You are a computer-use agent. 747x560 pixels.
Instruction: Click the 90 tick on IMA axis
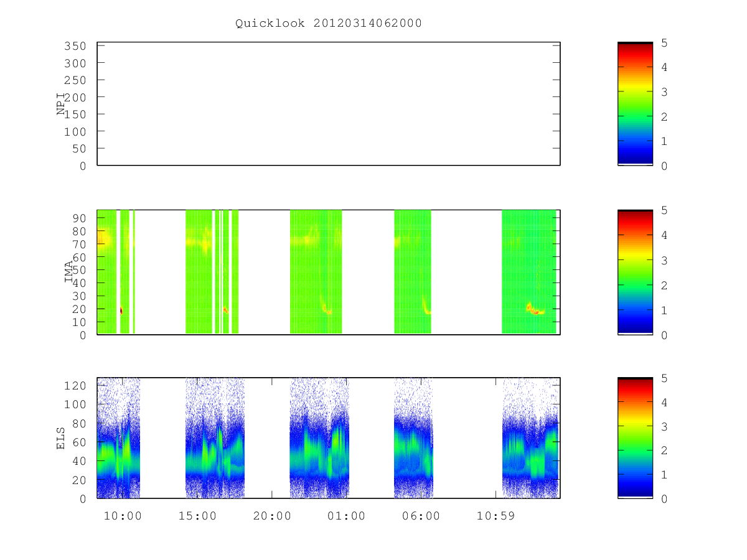[80, 218]
